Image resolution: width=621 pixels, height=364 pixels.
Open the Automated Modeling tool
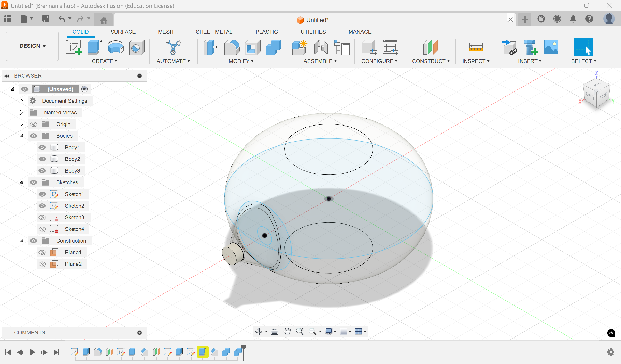tap(173, 47)
